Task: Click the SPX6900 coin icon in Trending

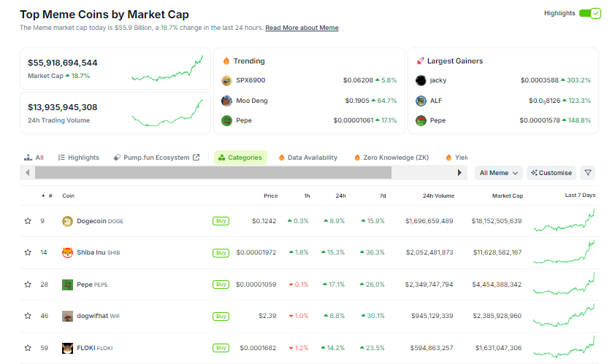Action: (226, 80)
